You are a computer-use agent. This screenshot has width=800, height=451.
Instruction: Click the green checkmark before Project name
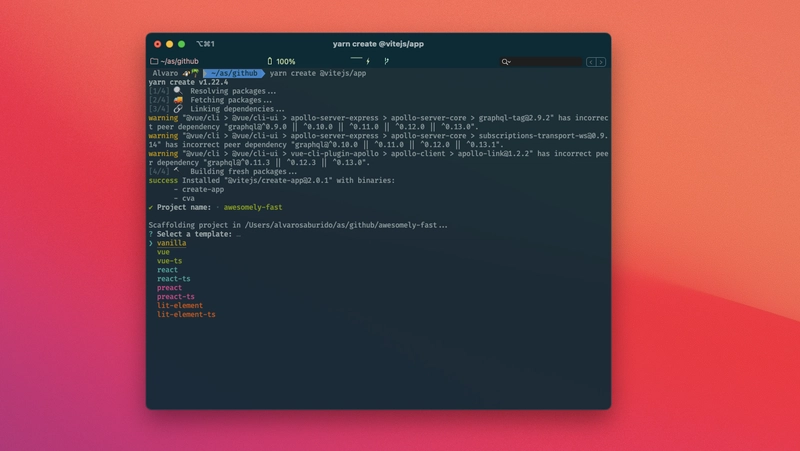(151, 207)
